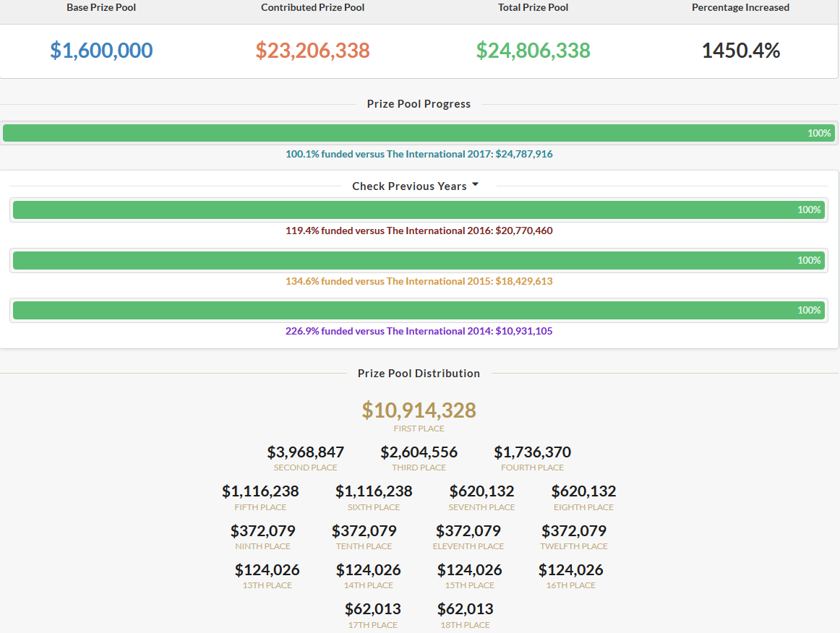Click the $1,600,000 base prize value
Viewport: 840px width, 633px height.
pos(101,51)
